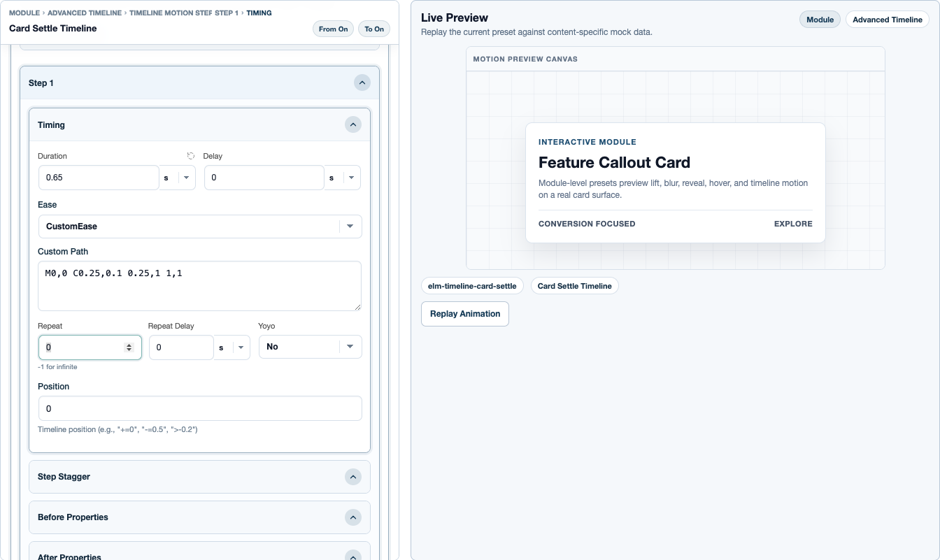Click the MOTION PREVIEW CANVAS label
Screen dimensions: 940x560
pyautogui.click(x=525, y=59)
